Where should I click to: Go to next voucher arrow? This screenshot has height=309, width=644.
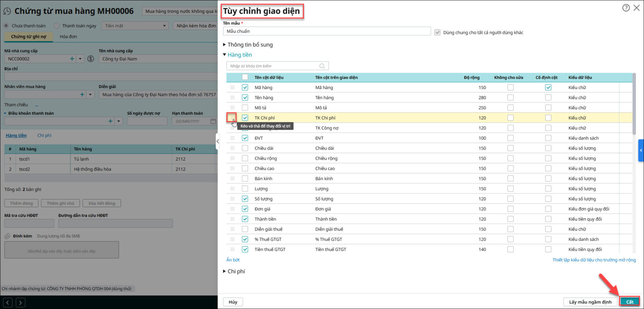click(21, 302)
